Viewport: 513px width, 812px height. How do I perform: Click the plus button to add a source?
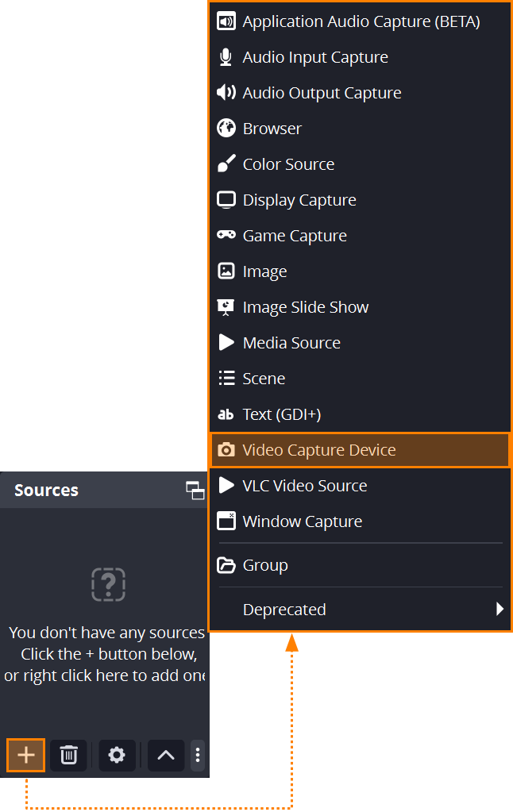tap(26, 755)
